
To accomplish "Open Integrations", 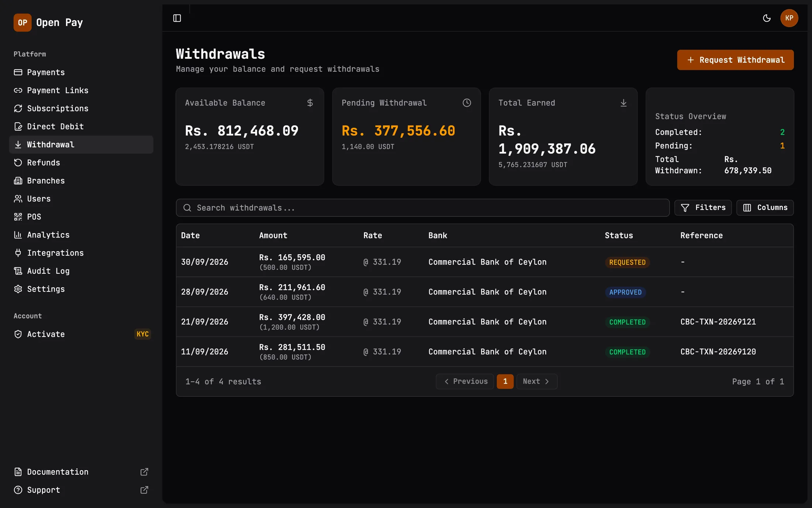I will click(81, 253).
